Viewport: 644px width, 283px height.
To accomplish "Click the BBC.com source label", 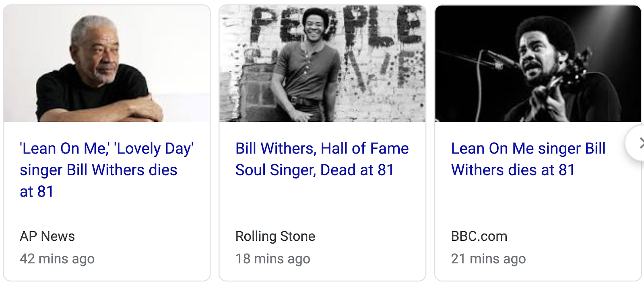I will [x=479, y=236].
